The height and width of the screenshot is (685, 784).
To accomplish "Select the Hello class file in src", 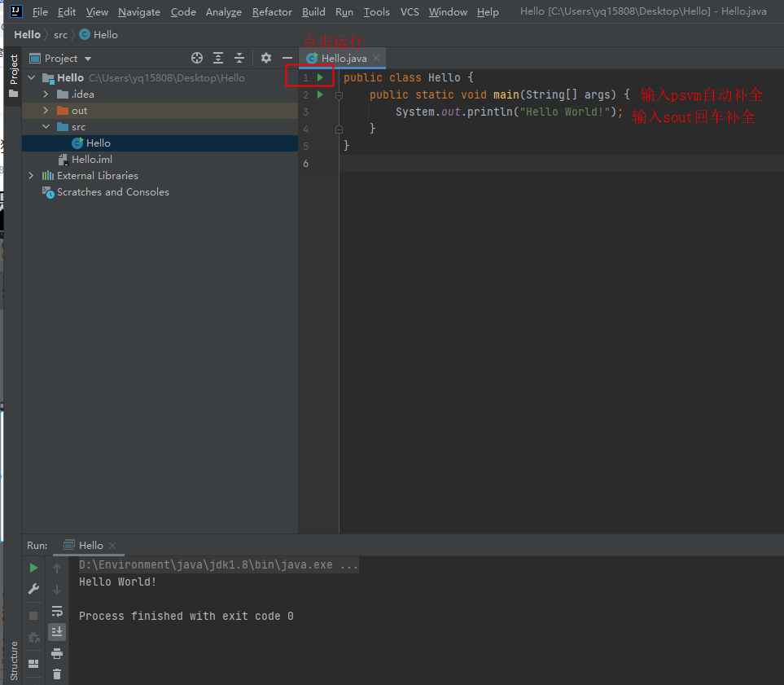I will point(160,143).
